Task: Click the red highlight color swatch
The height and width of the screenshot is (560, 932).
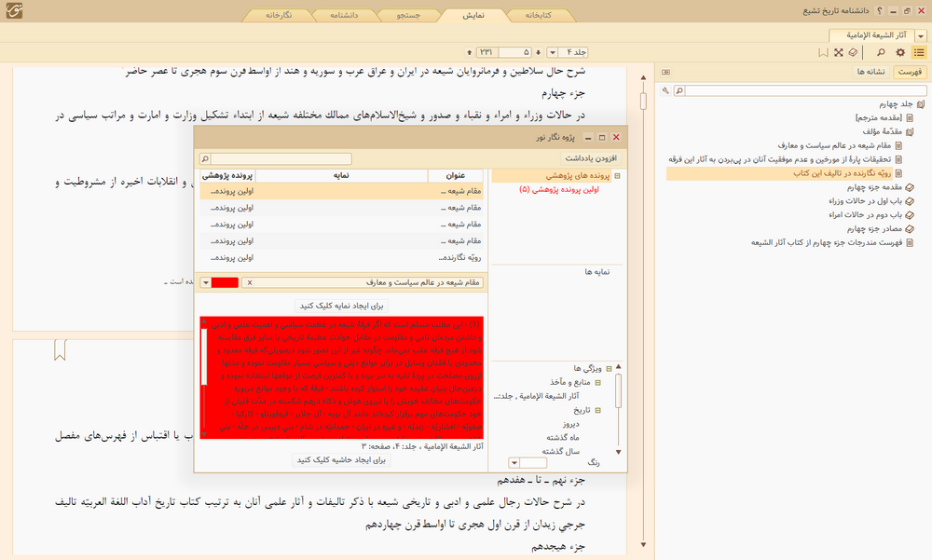Action: [225, 282]
